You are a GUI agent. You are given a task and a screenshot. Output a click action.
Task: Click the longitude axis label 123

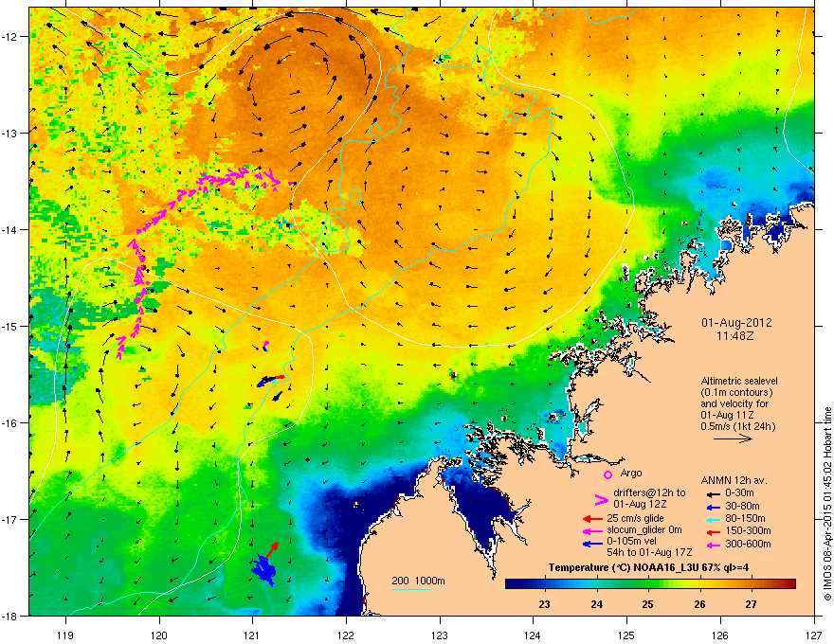coord(440,635)
